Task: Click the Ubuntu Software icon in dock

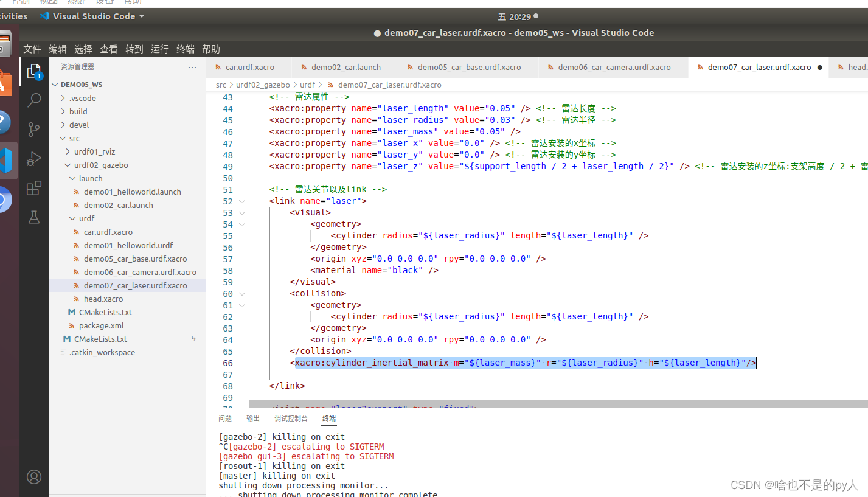Action: point(5,83)
